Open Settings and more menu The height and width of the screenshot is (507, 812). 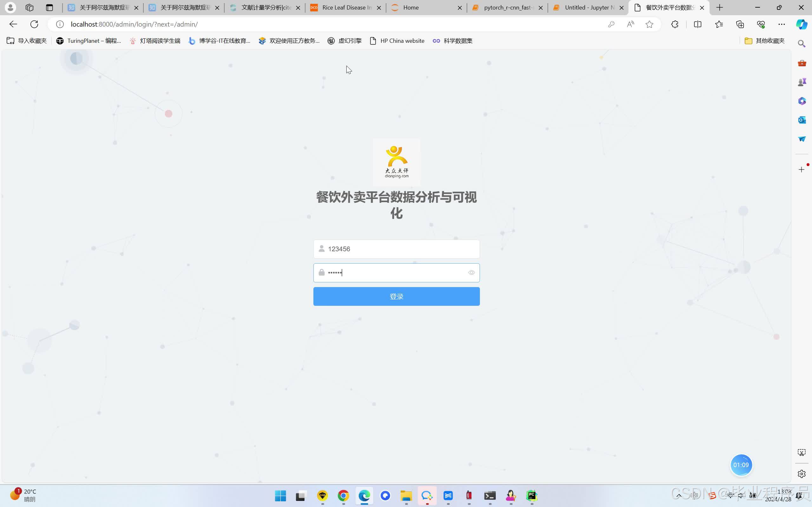782,24
